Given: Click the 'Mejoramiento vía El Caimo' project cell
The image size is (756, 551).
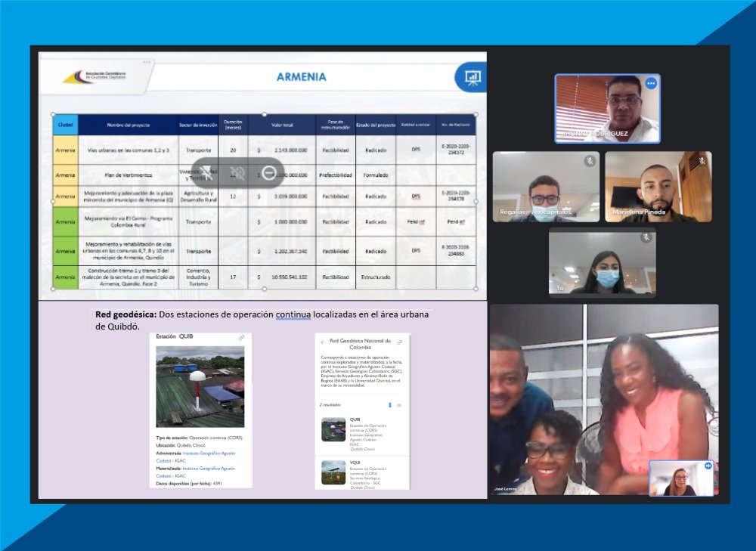Looking at the screenshot, I should (129, 221).
